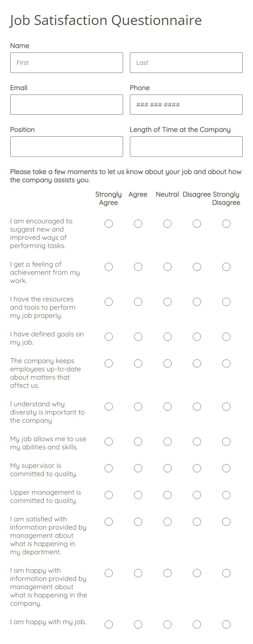
Task: Click the Job Satisfaction Questionnaire title
Action: (x=106, y=20)
